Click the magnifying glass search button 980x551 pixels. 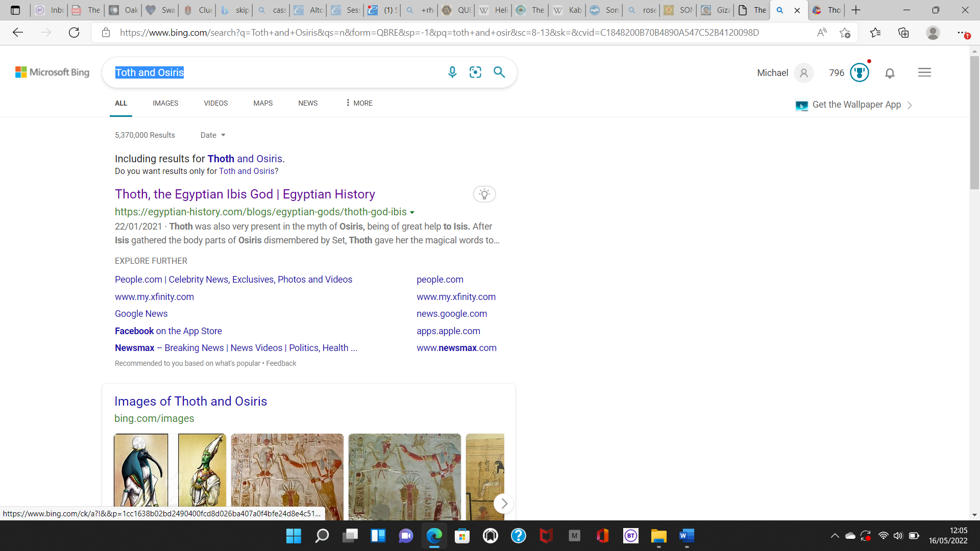(x=499, y=72)
